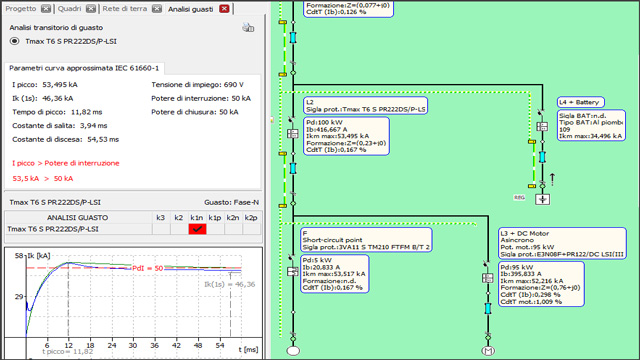Screen dimensions: 640x360
Task: Click Tensione di impiego 690 V
Action: point(197,85)
